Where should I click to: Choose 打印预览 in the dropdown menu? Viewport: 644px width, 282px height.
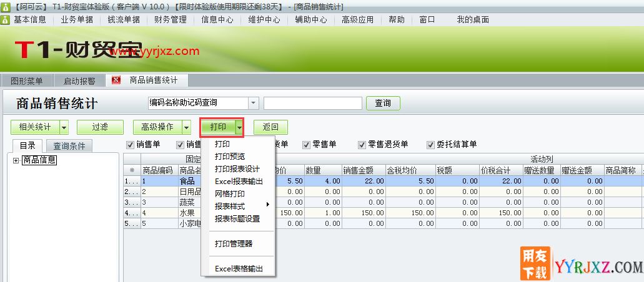230,157
